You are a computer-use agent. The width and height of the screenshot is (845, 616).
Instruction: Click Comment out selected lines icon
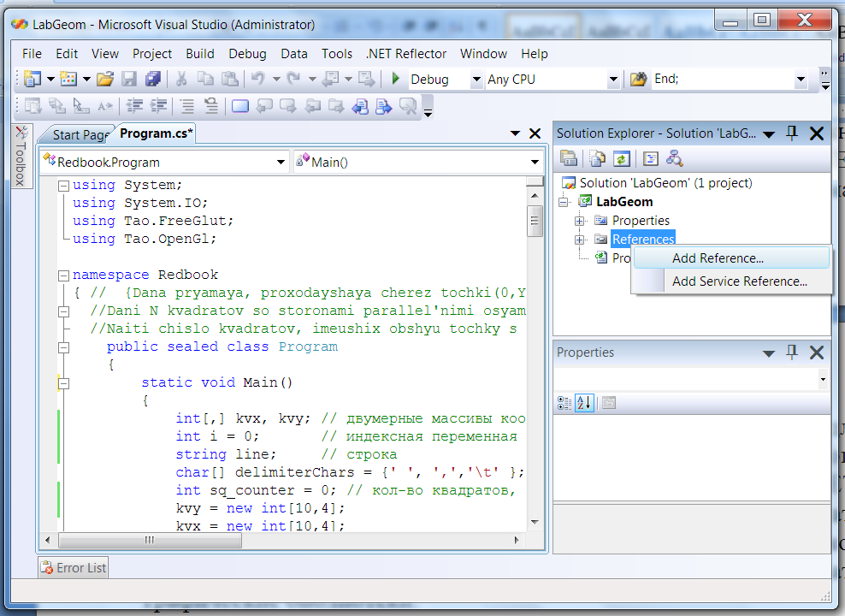[187, 105]
